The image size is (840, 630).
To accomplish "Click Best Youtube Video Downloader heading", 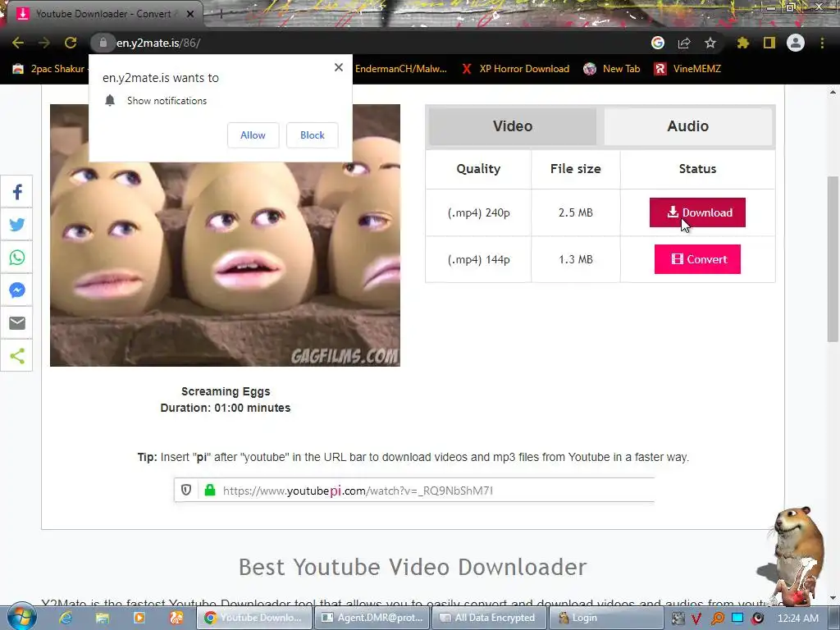I will pos(413,567).
